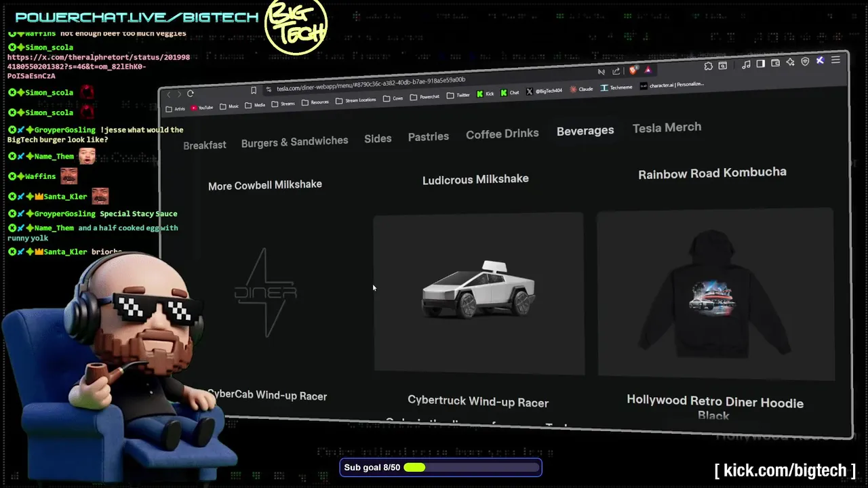Open the Stream Locations bookmarks folder
Viewport: 868px width, 488px height.
pos(355,100)
